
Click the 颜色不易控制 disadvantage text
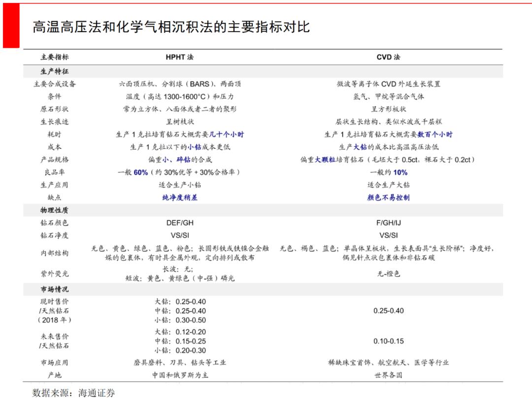388,198
